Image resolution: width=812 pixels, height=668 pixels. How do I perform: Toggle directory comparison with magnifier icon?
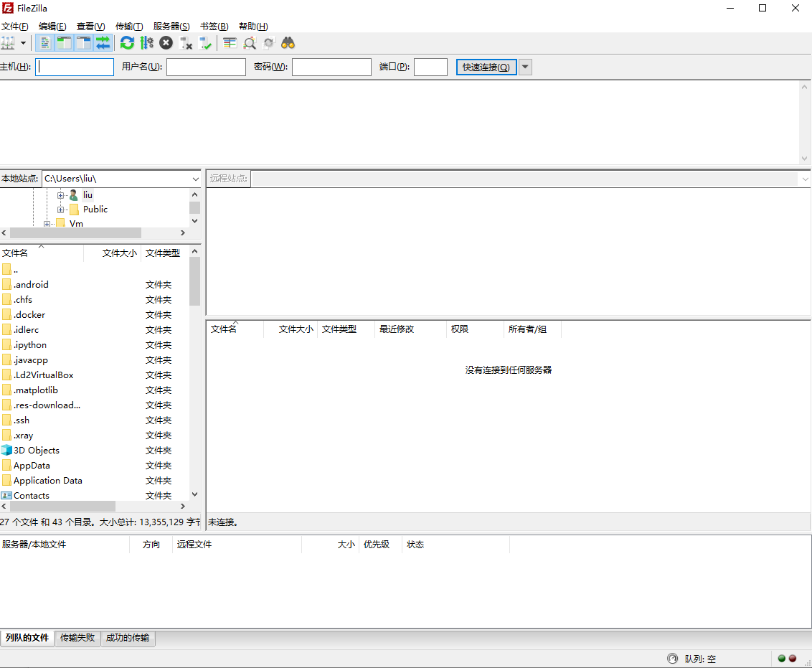coord(250,43)
